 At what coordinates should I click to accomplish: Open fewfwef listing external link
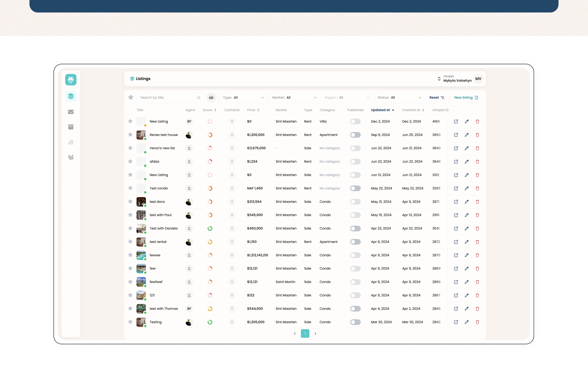tap(456, 282)
